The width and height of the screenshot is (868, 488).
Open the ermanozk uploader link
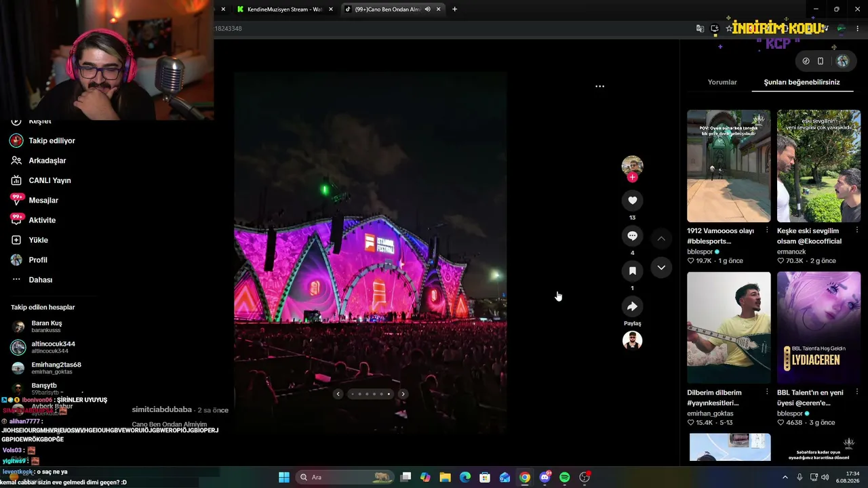pyautogui.click(x=791, y=251)
